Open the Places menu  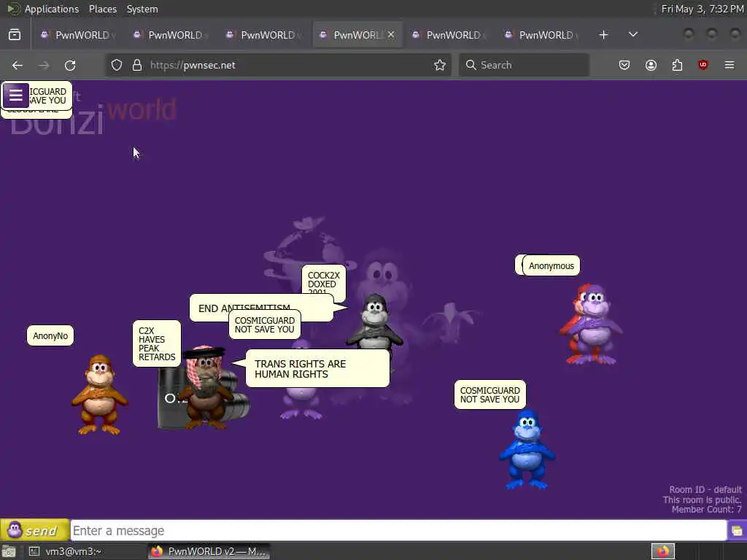pos(102,9)
